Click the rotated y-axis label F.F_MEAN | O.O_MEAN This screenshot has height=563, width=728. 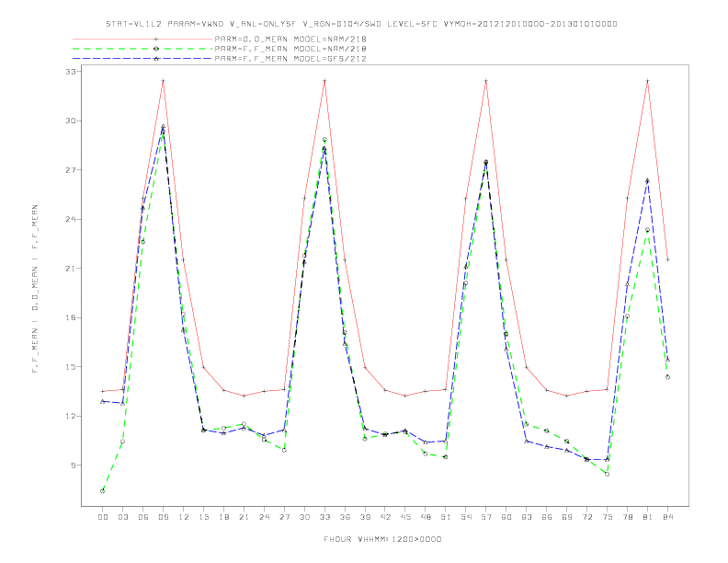pyautogui.click(x=35, y=289)
